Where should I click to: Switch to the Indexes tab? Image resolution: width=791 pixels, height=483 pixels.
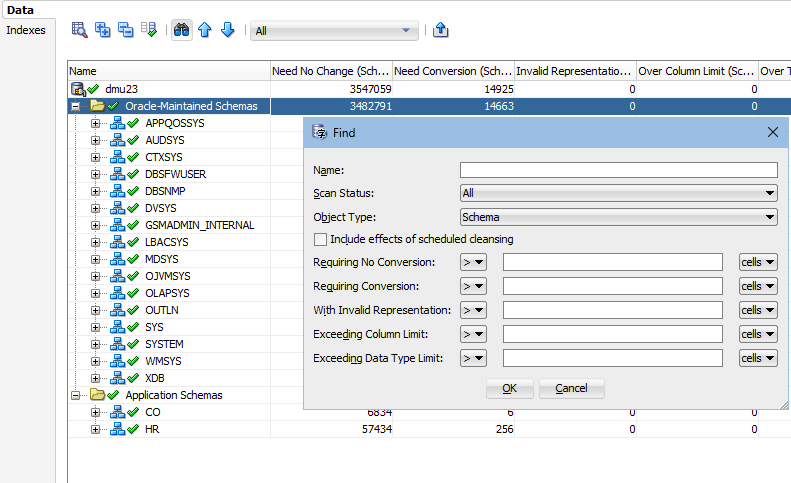click(x=26, y=30)
